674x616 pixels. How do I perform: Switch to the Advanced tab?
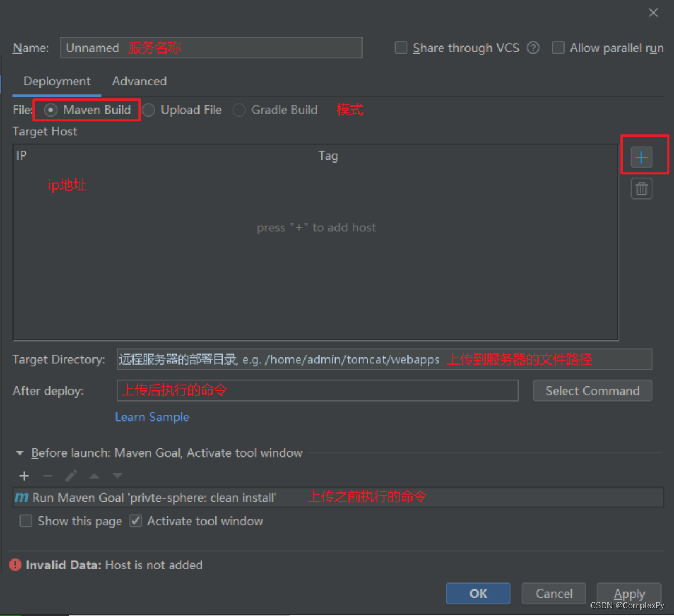139,81
